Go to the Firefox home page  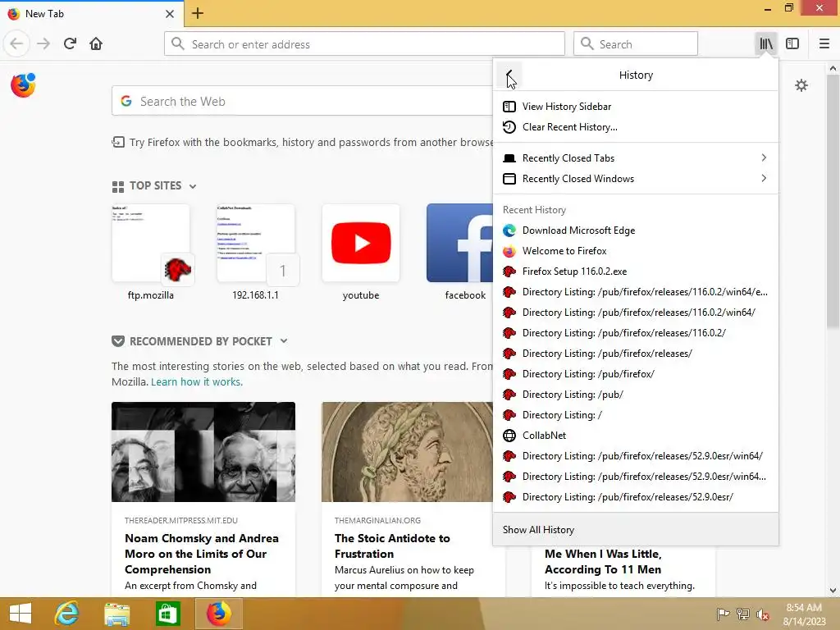[96, 44]
